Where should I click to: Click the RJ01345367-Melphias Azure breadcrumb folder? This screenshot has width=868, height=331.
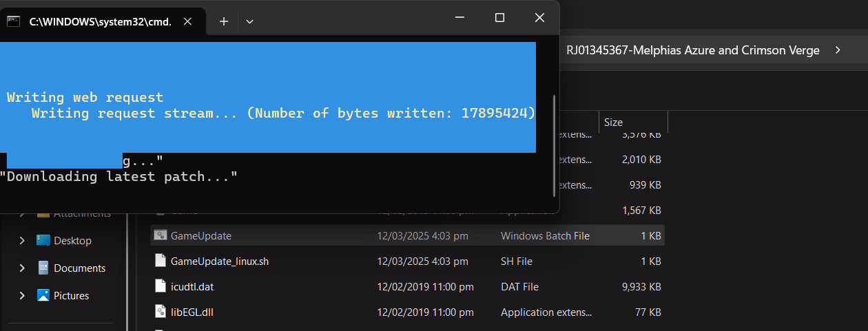[x=692, y=50]
